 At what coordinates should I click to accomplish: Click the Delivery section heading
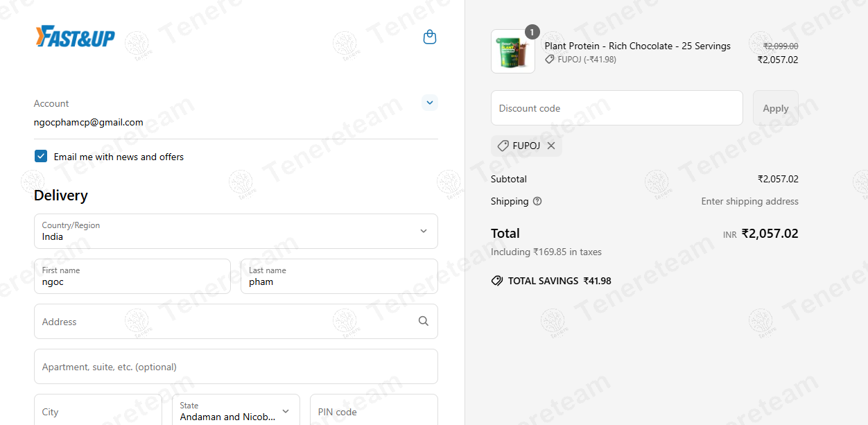(x=61, y=196)
